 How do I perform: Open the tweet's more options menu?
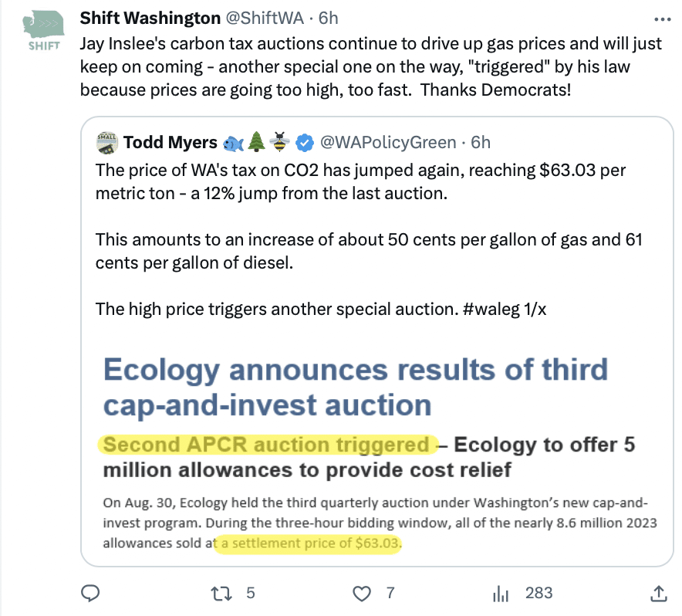(662, 19)
